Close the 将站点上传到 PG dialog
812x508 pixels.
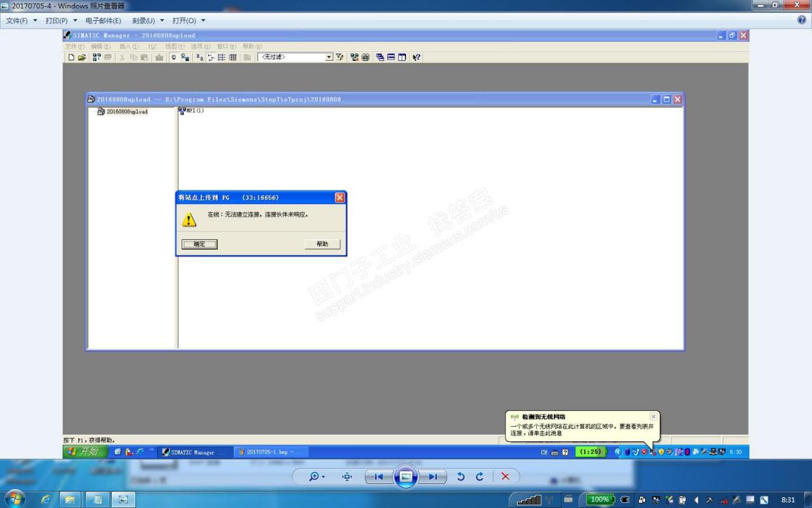pyautogui.click(x=339, y=197)
